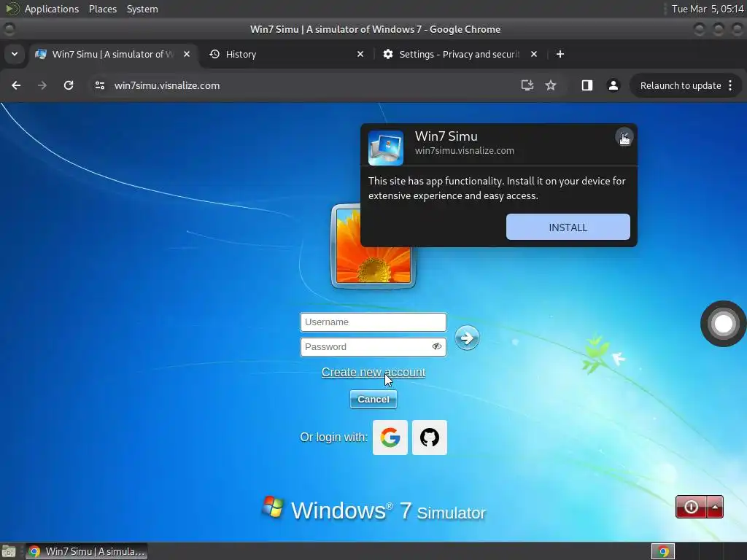Click the floating round assistive button

(723, 324)
